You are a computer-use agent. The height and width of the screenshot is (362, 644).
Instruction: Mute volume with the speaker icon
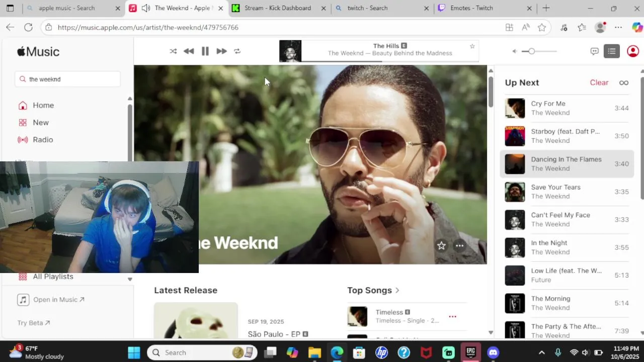pyautogui.click(x=515, y=51)
